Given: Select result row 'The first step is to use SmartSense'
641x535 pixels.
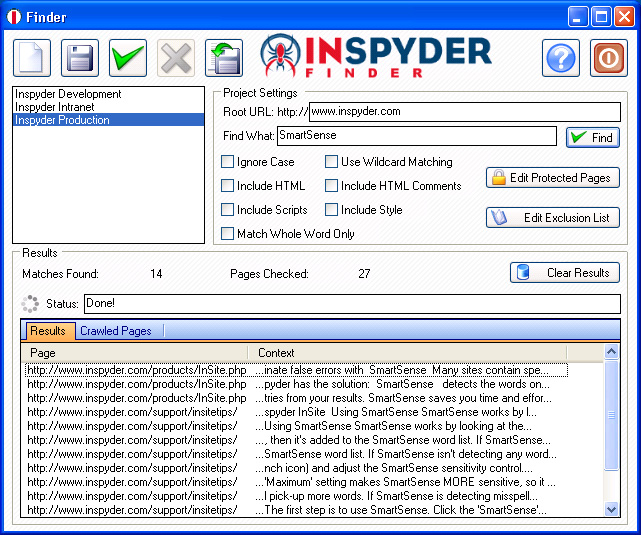Looking at the screenshot, I should pyautogui.click(x=296, y=510).
